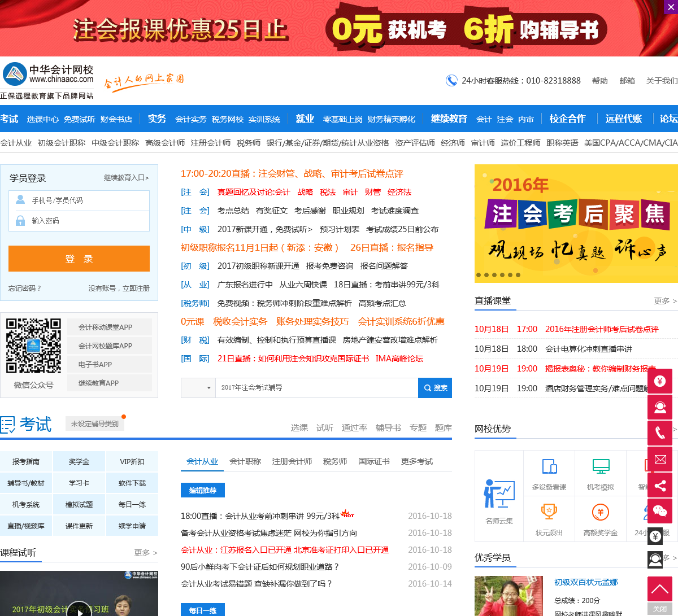Click the search text input field
The image size is (678, 616).
tap(316, 388)
